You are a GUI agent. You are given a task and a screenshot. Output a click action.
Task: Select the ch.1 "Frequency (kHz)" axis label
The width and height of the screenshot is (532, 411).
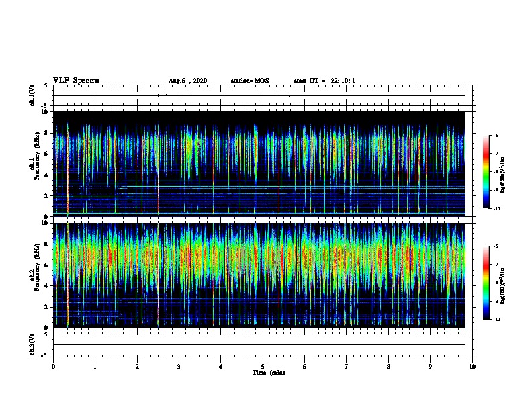pyautogui.click(x=37, y=156)
